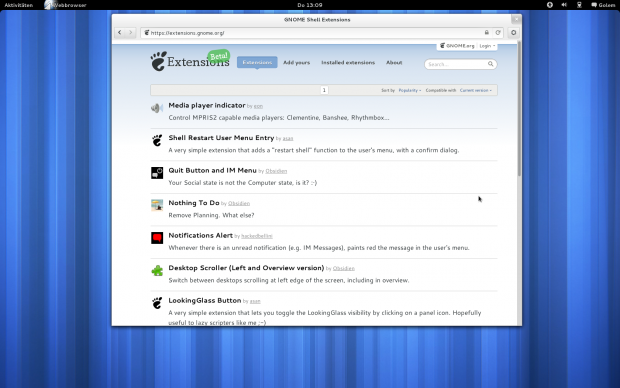This screenshot has width=620, height=388.
Task: Go forward with the browser forward arrow
Action: (x=130, y=32)
